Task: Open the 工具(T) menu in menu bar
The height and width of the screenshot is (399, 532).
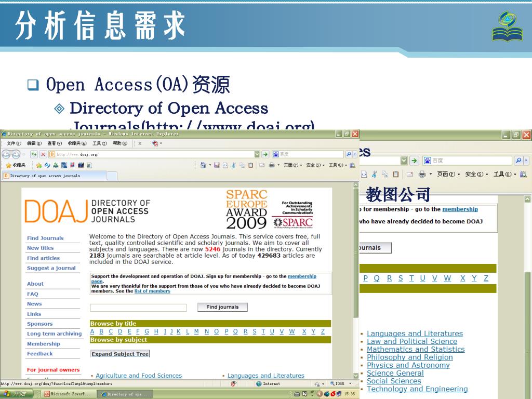Action: tap(99, 143)
